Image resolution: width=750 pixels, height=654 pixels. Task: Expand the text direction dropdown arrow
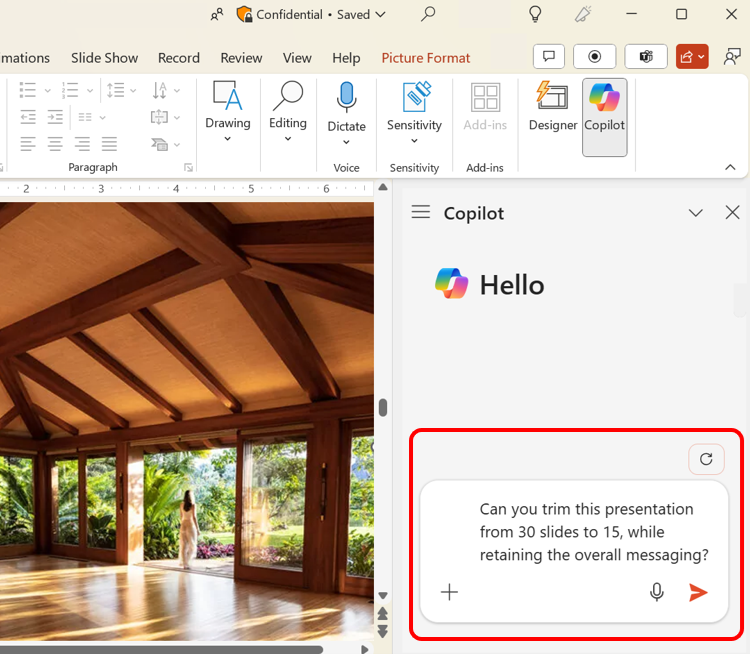(177, 90)
